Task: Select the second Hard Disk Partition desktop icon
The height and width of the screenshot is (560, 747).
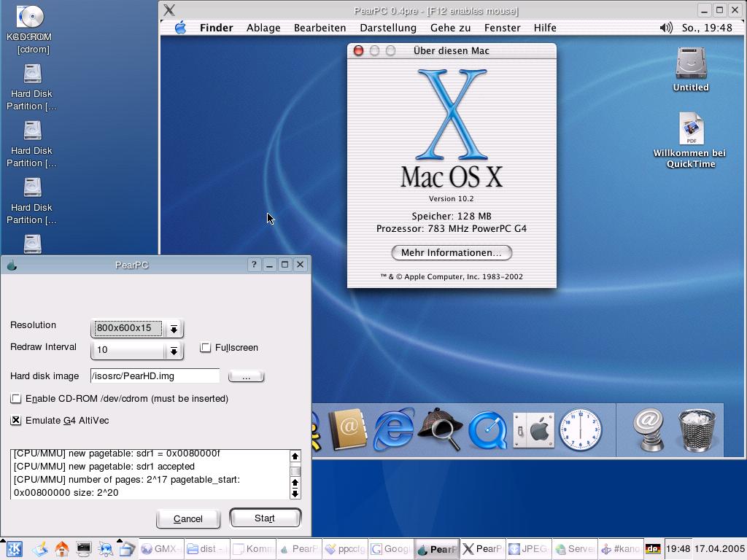Action: point(31,144)
